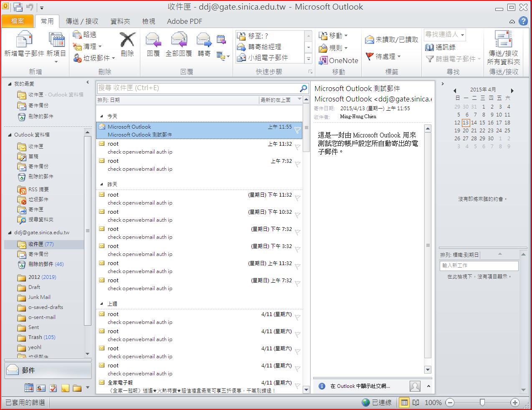532x410 pixels.
Task: Switch to the 傳送 / 接收 tab
Action: [x=82, y=21]
